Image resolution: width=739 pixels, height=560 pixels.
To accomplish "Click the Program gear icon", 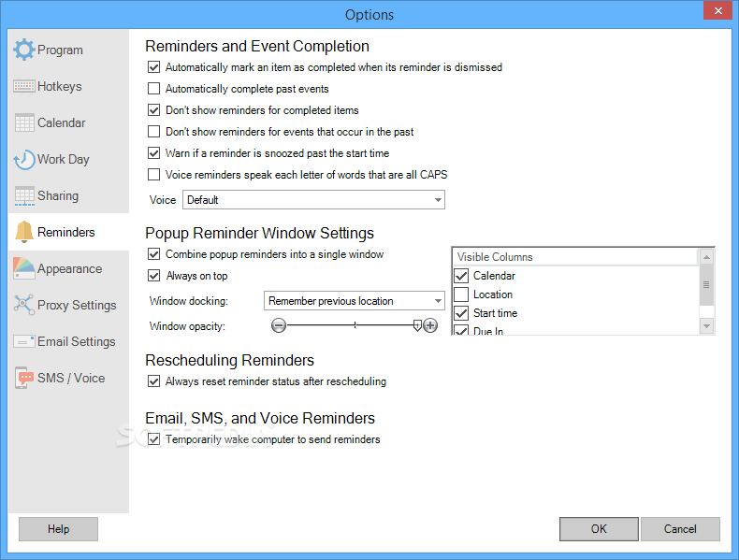I will tap(24, 50).
